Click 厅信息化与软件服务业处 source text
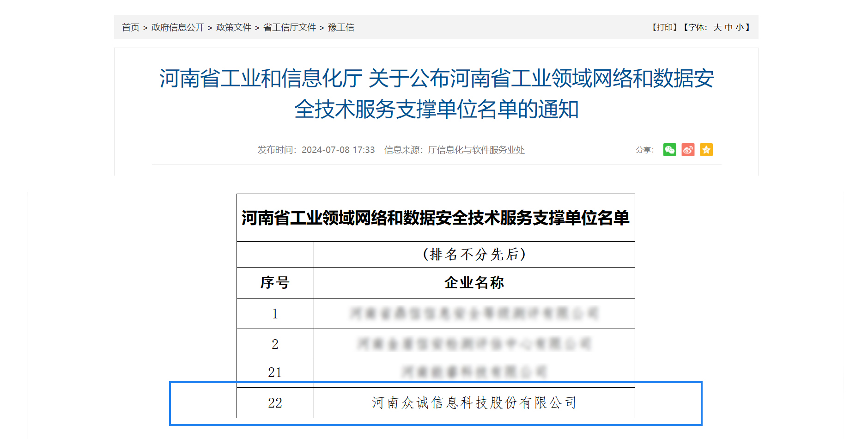This screenshot has height=439, width=868. (x=476, y=150)
